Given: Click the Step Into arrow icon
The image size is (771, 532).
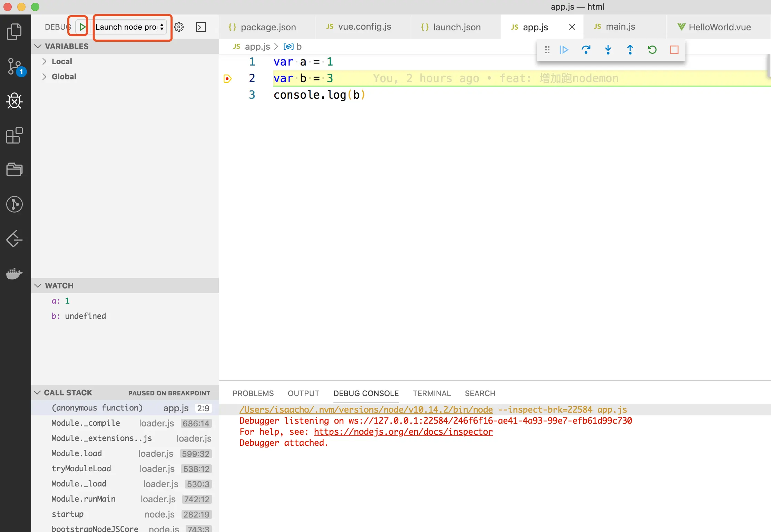Looking at the screenshot, I should [608, 50].
